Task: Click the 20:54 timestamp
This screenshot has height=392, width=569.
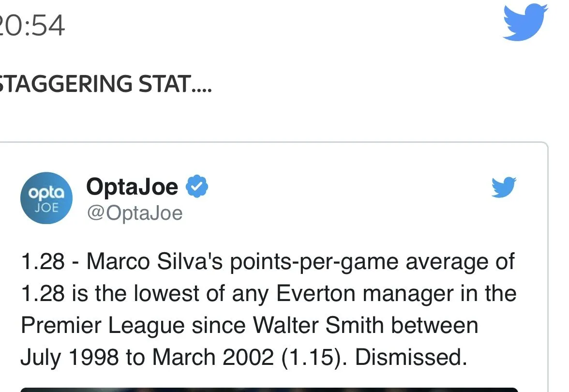Action: (32, 26)
